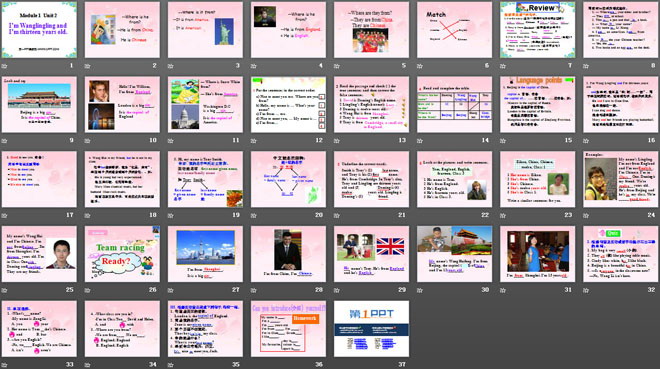Click the animation star icon under slide 17
The image size is (660, 369).
[x=5, y=215]
